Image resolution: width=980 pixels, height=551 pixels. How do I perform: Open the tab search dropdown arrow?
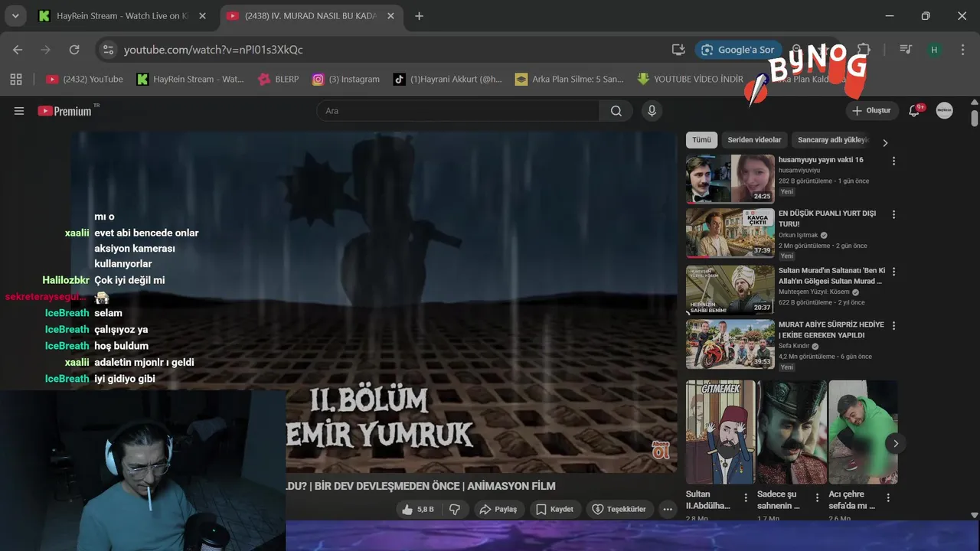point(15,16)
